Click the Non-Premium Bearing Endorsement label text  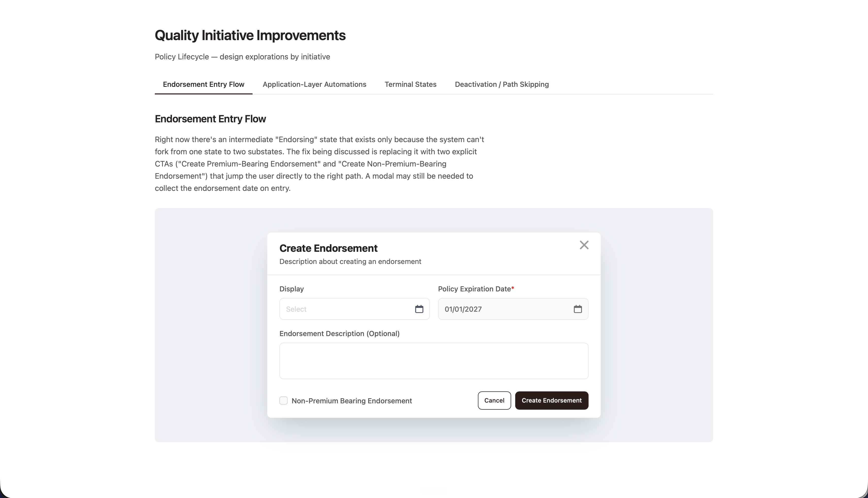pos(352,401)
